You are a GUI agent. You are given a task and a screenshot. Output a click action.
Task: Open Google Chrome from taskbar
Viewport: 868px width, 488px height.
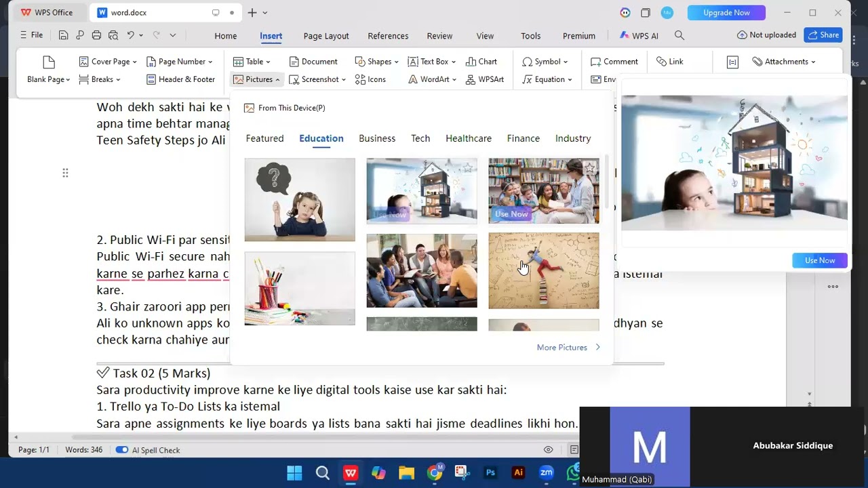(435, 472)
